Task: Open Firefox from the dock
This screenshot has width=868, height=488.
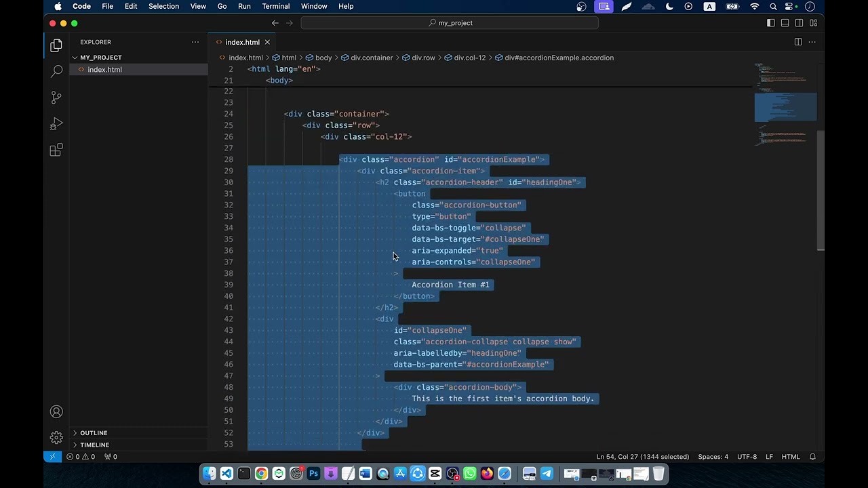Action: pyautogui.click(x=487, y=474)
